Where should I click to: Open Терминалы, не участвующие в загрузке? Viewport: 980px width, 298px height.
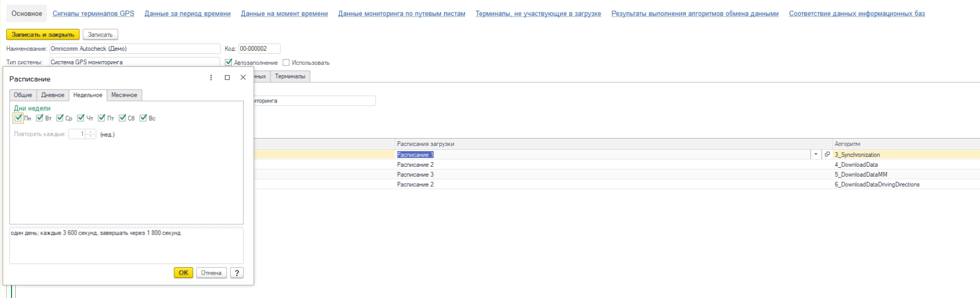click(538, 14)
